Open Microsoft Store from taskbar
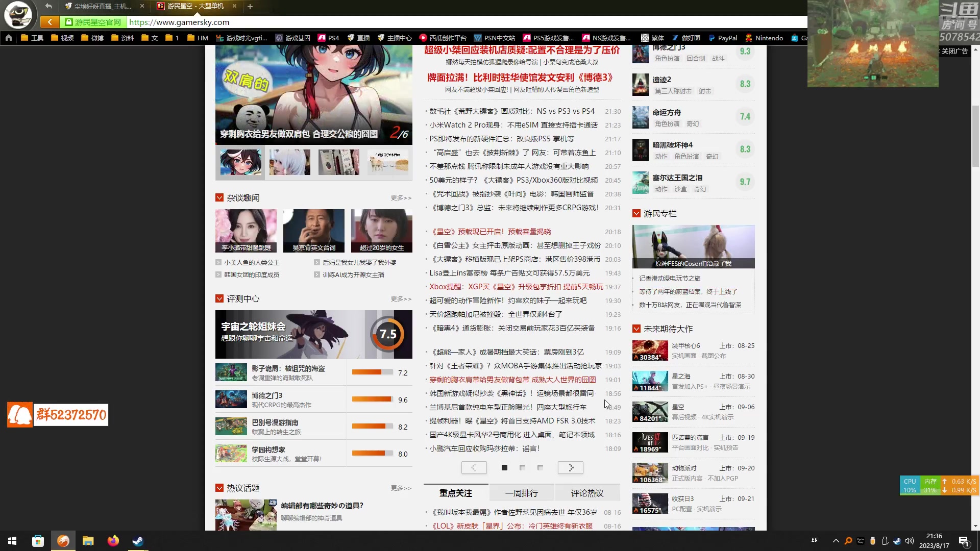The image size is (980, 551). 38,541
